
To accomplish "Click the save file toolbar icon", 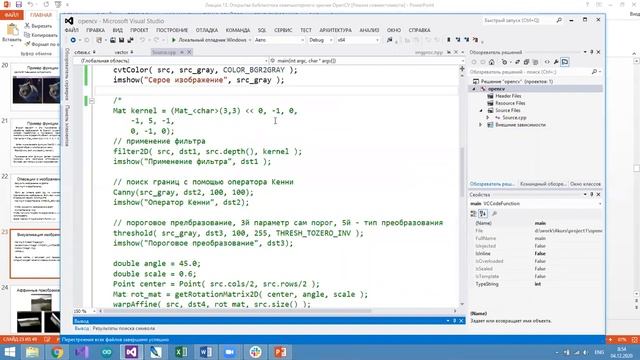I will pos(121,40).
